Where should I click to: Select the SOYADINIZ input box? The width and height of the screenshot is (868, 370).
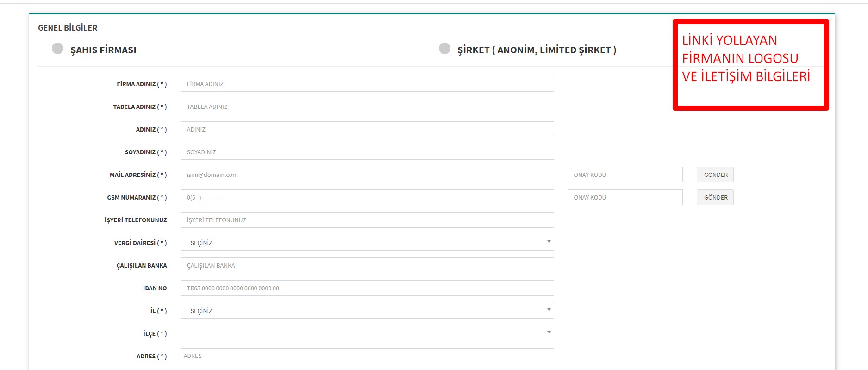(x=367, y=152)
